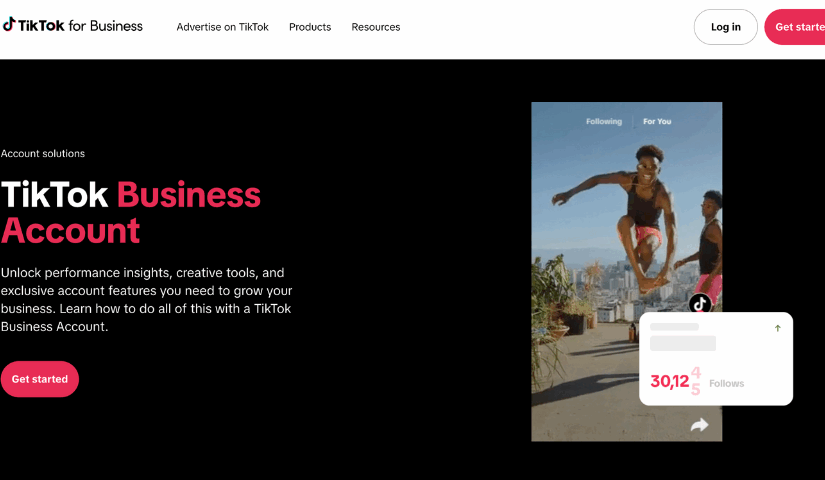The image size is (825, 480).
Task: Click the Follows label in card
Action: click(x=727, y=384)
